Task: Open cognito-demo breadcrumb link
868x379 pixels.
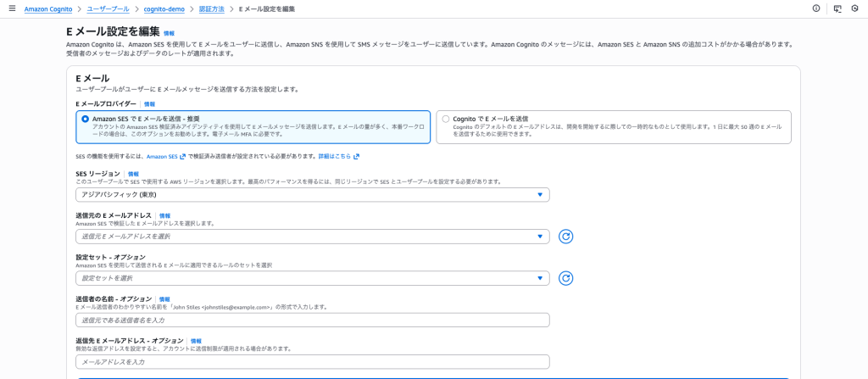Action: click(x=164, y=8)
